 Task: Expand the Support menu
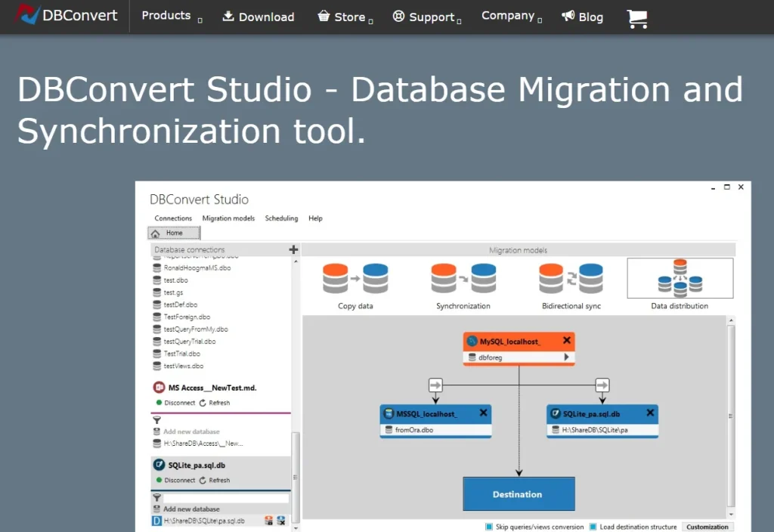[x=426, y=17]
